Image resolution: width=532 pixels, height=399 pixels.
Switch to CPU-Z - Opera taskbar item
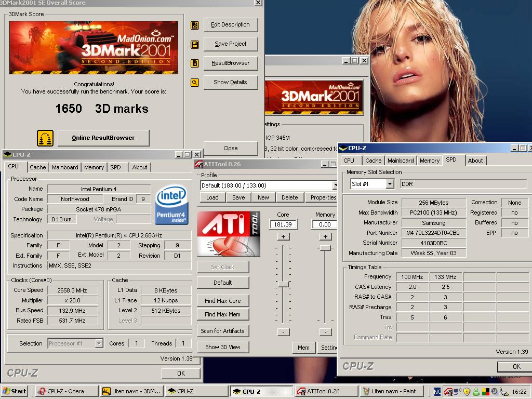pos(66,391)
